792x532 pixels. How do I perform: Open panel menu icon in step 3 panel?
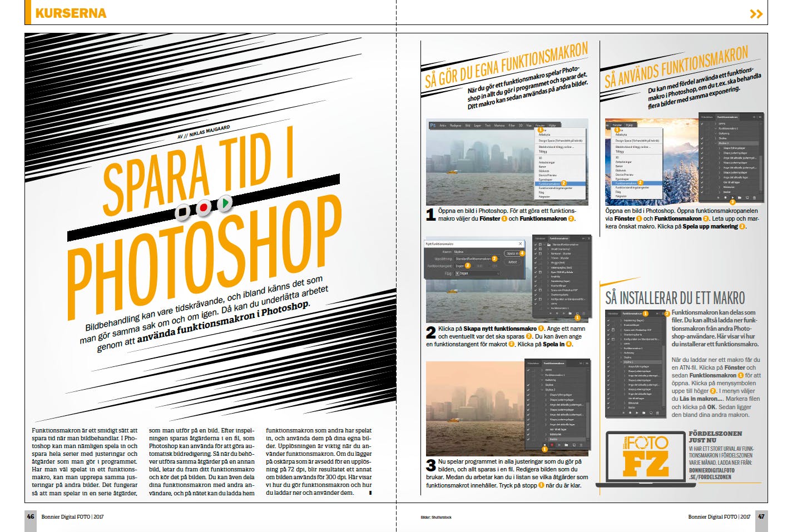coord(587,364)
